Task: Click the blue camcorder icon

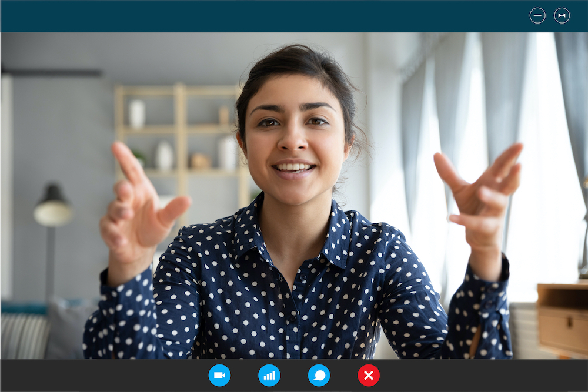Action: click(219, 375)
